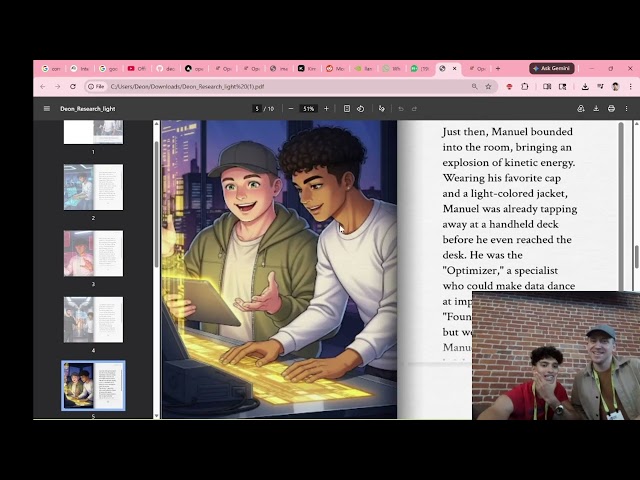Click the 51% zoom level field
The image size is (640, 480).
[x=309, y=109]
